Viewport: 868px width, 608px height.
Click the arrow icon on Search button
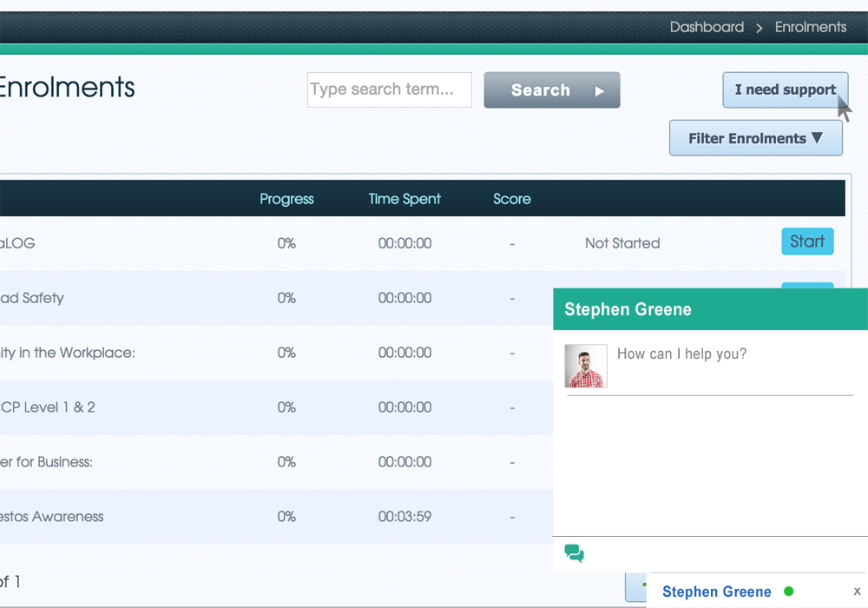(599, 90)
